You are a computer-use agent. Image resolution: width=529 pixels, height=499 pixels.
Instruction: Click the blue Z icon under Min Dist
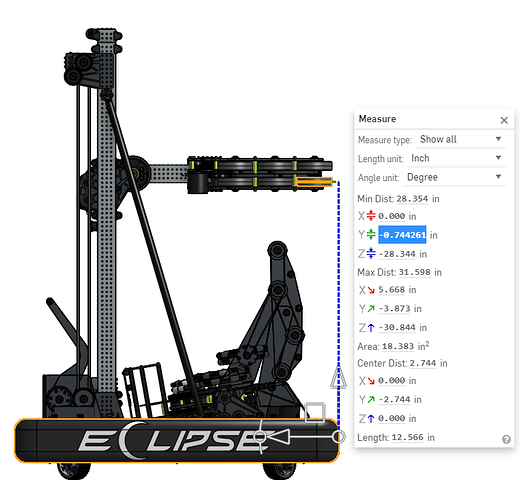(371, 253)
